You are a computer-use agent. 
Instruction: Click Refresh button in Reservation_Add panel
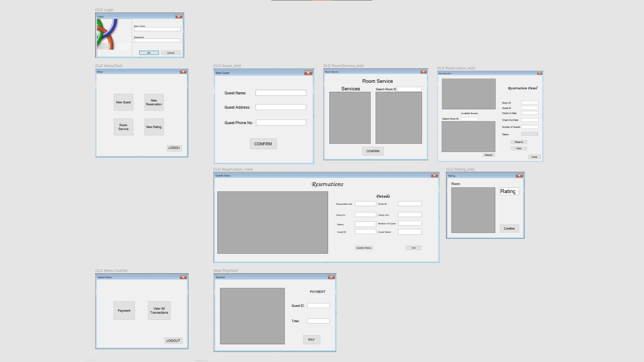[487, 155]
